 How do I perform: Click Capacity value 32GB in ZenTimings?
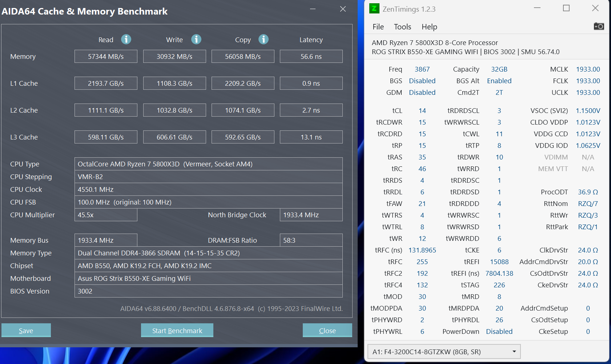[x=499, y=69]
